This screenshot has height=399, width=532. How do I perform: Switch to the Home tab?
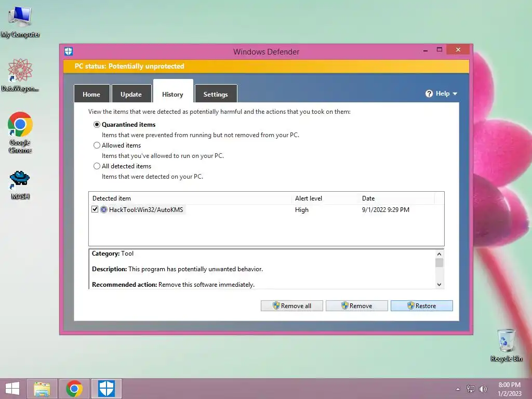pos(91,94)
